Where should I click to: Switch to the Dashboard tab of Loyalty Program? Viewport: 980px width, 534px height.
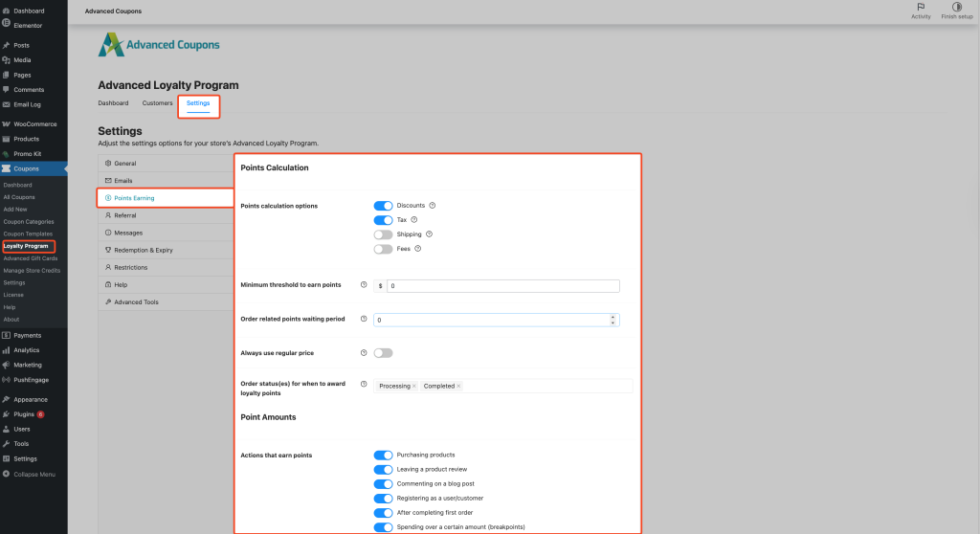tap(113, 103)
